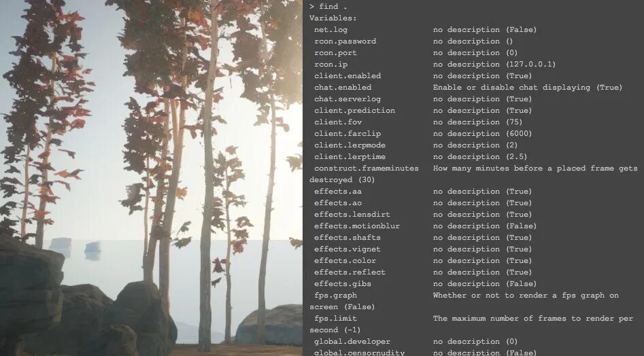Select the fps.graph variable name

335,296
